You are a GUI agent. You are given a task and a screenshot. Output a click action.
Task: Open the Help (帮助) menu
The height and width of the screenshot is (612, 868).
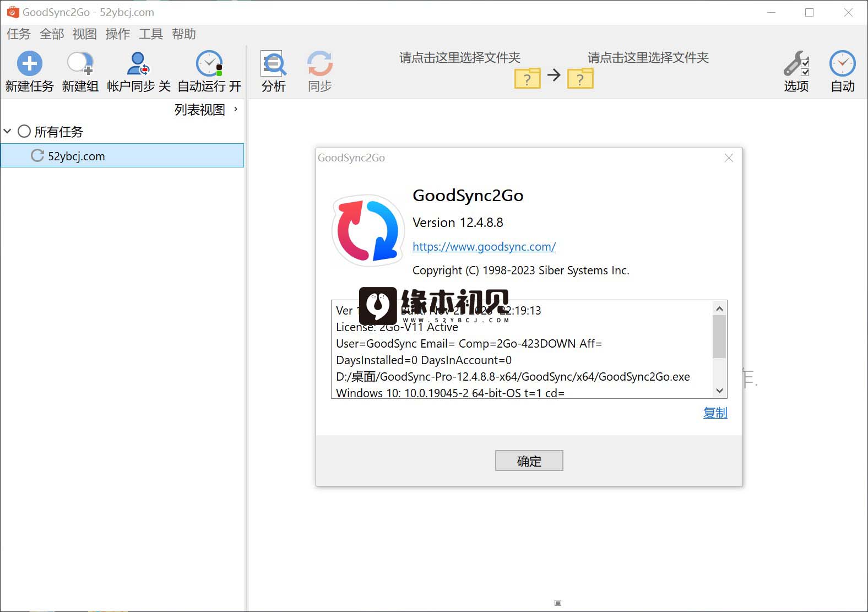(184, 34)
